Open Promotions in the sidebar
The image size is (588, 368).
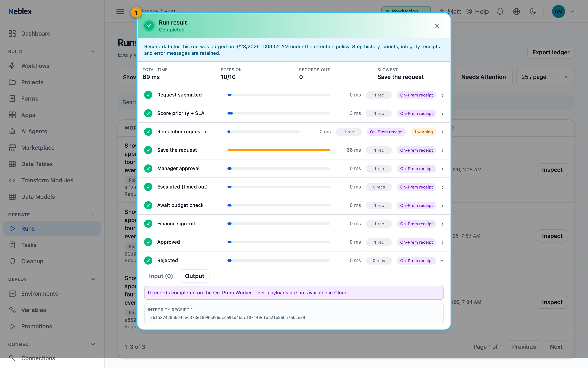tap(52, 326)
